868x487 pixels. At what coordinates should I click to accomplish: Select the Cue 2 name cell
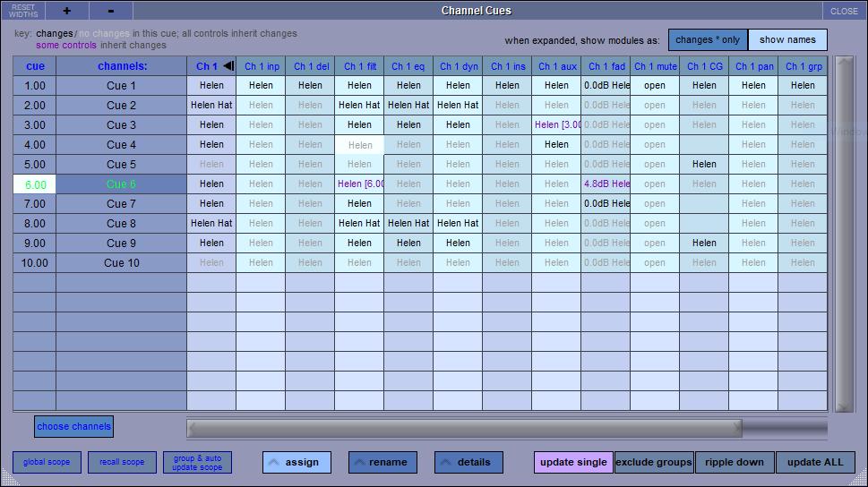point(121,105)
